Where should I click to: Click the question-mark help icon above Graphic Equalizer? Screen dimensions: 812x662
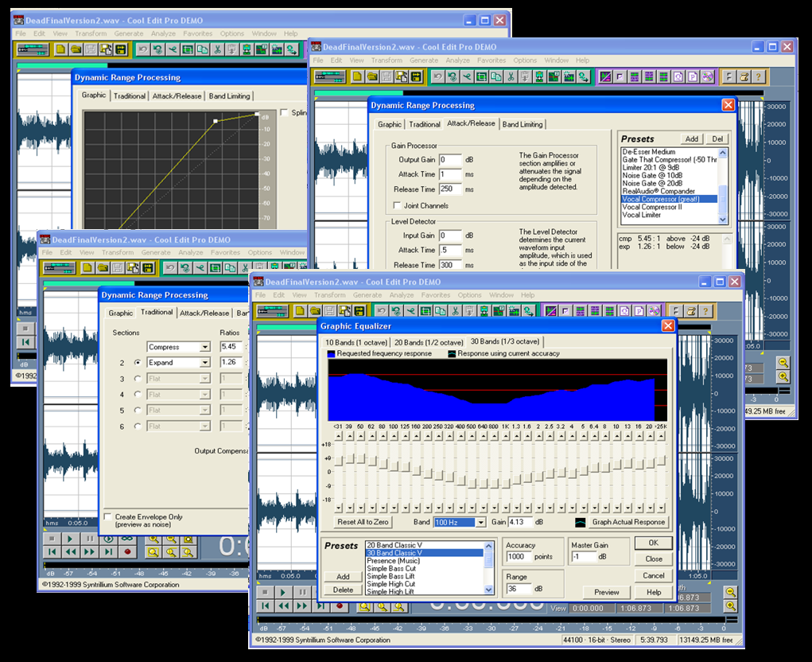[705, 311]
